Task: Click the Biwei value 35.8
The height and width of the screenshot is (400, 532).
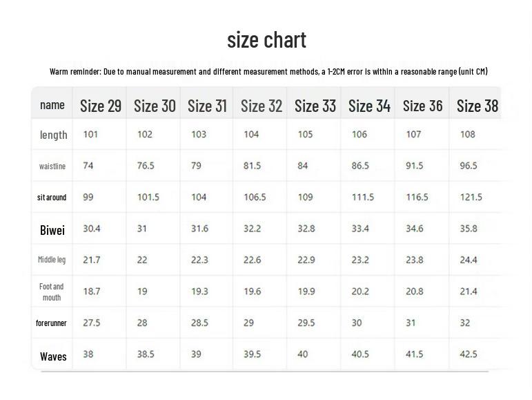Action: (x=469, y=229)
